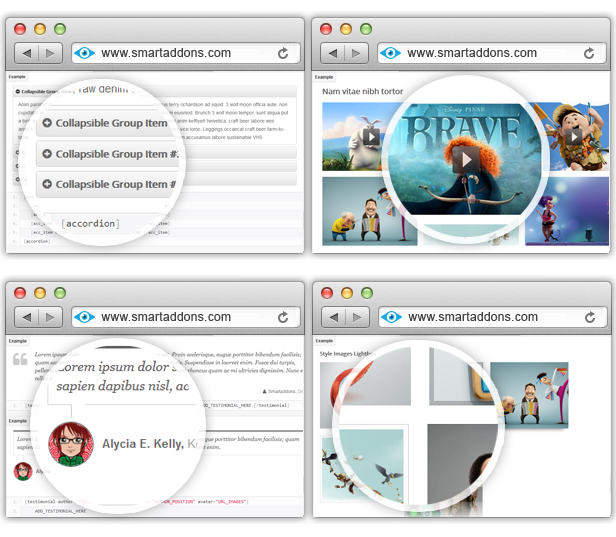Click second Example tab in testimonial window
This screenshot has height=537, width=616.
18,421
